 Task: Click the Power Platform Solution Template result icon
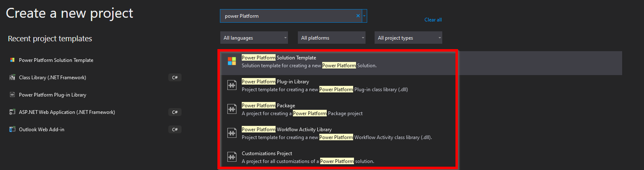(232, 61)
